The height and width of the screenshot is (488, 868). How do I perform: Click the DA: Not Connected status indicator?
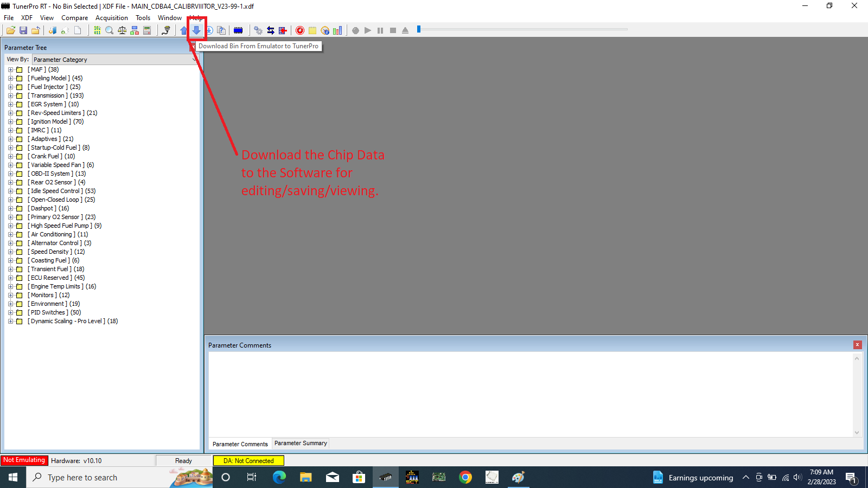coord(248,461)
